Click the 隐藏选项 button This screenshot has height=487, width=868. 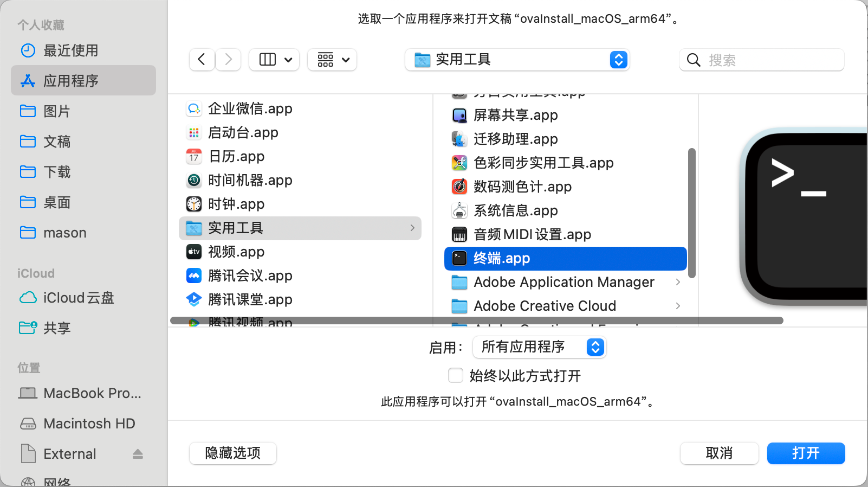pos(232,453)
